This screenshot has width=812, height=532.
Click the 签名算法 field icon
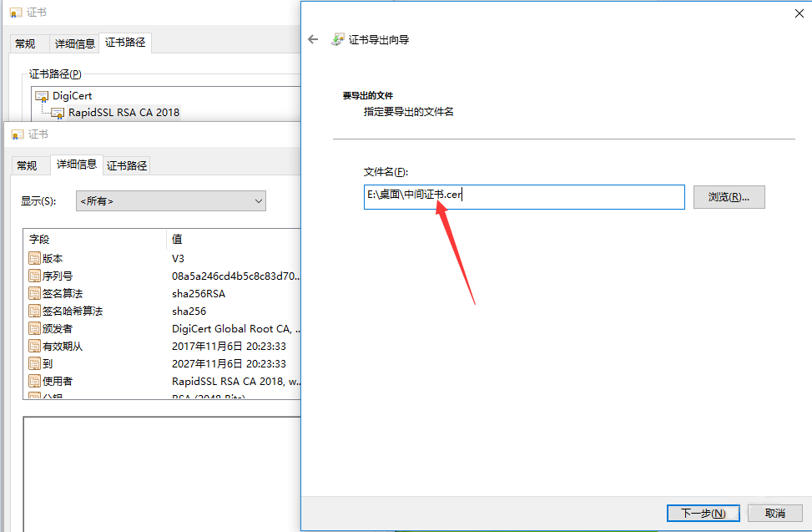34,294
